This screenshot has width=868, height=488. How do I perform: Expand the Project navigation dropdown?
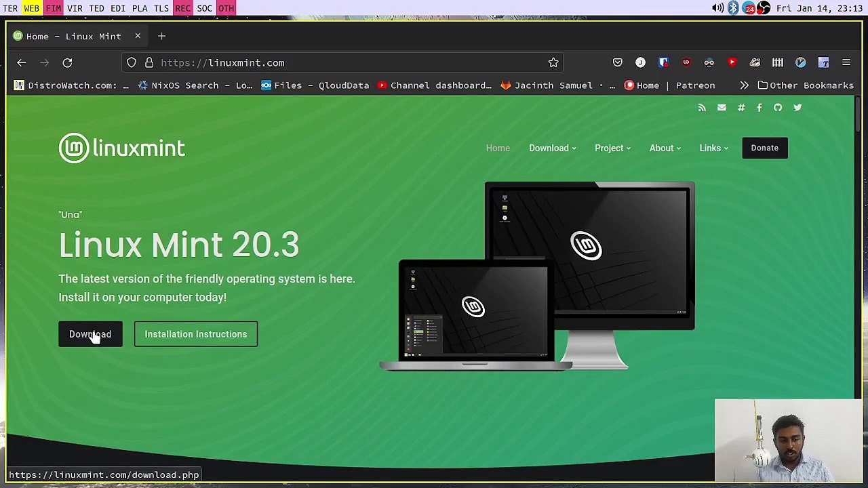[612, 148]
